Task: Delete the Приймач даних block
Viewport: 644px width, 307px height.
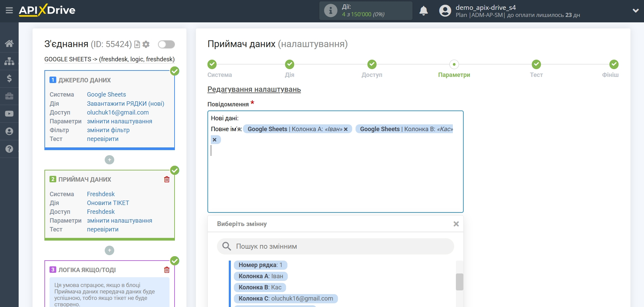Action: pyautogui.click(x=167, y=179)
